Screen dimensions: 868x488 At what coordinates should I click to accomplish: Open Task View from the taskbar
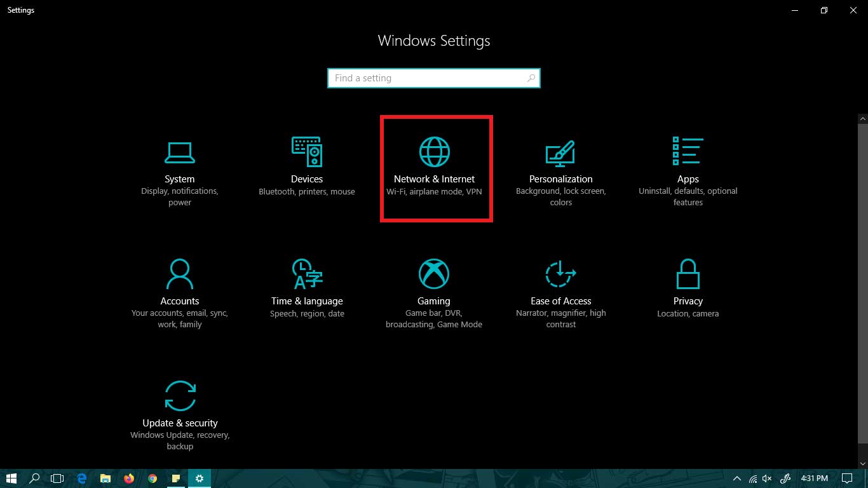click(x=58, y=478)
